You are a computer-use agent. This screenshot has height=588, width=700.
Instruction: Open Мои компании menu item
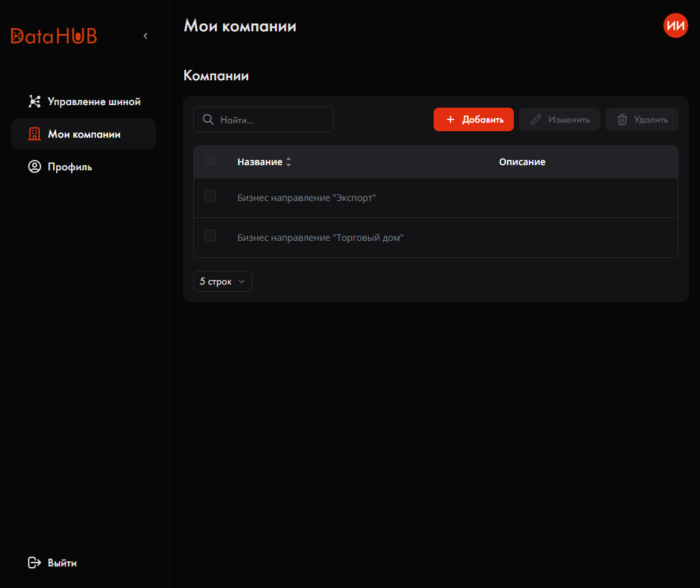(x=84, y=134)
